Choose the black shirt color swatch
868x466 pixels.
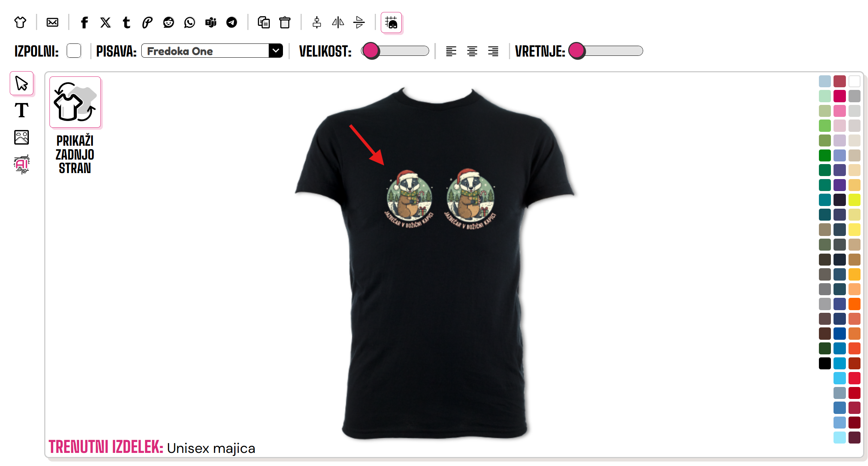[x=825, y=363]
